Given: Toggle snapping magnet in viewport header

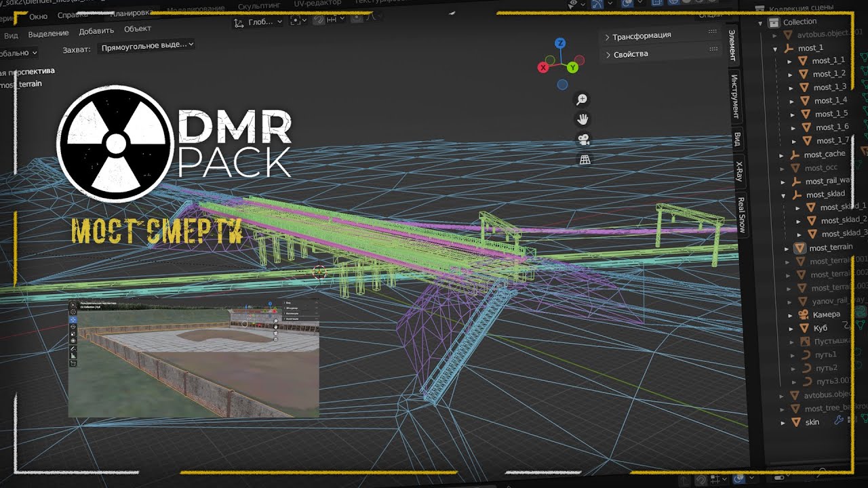Looking at the screenshot, I should tap(319, 20).
